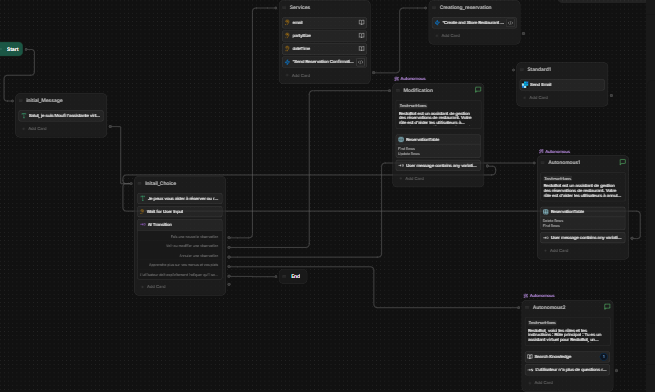The width and height of the screenshot is (655, 392).
Task: Select the Autonomous2 node title
Action: pos(549,307)
